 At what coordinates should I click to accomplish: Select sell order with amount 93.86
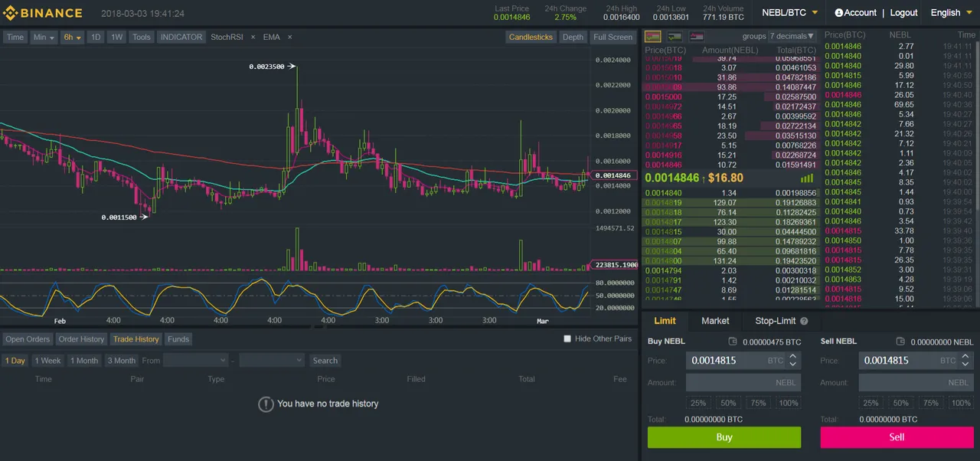[730, 87]
